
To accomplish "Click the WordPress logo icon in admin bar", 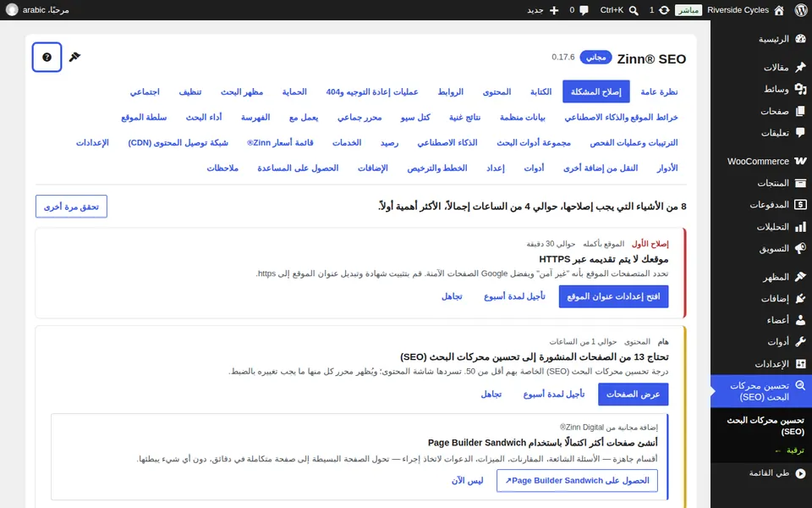I will [x=801, y=10].
